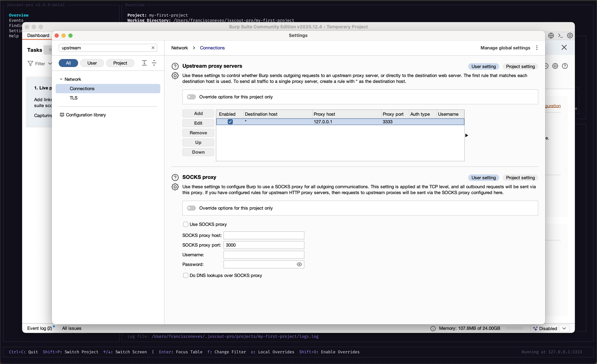Check the Use SOCKS proxy box
The width and height of the screenshot is (597, 364).
point(186,224)
